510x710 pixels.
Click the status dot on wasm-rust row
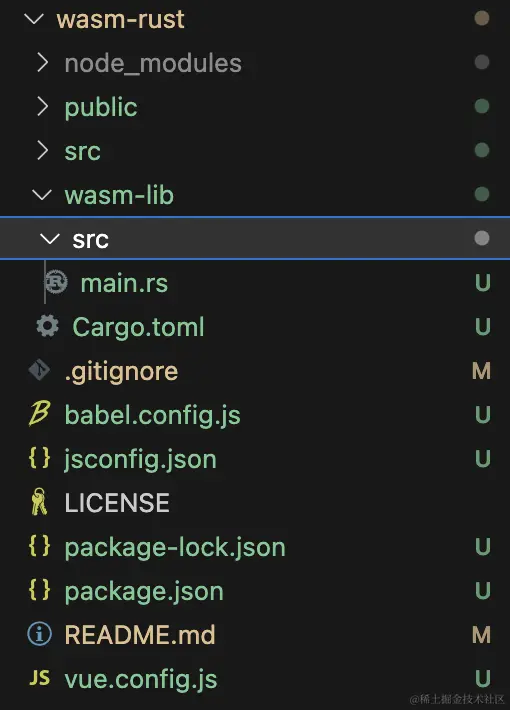482,19
